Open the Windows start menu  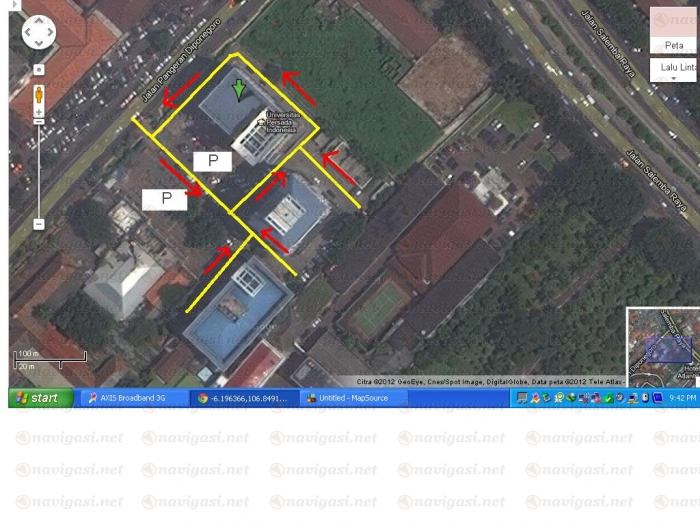[x=40, y=398]
